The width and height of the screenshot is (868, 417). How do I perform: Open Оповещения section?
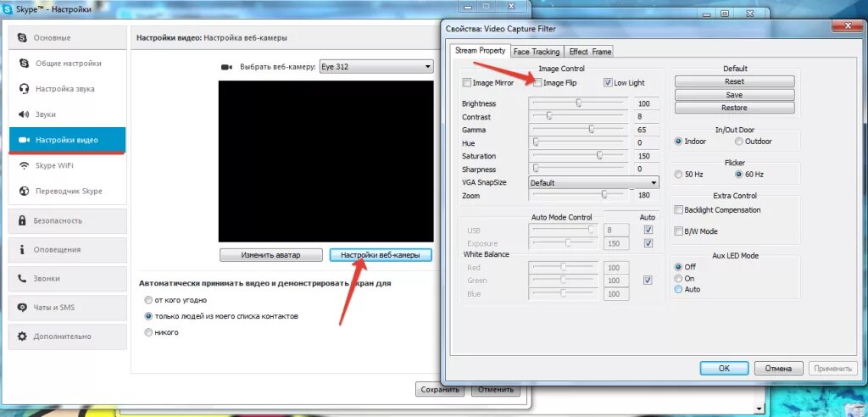pyautogui.click(x=68, y=249)
